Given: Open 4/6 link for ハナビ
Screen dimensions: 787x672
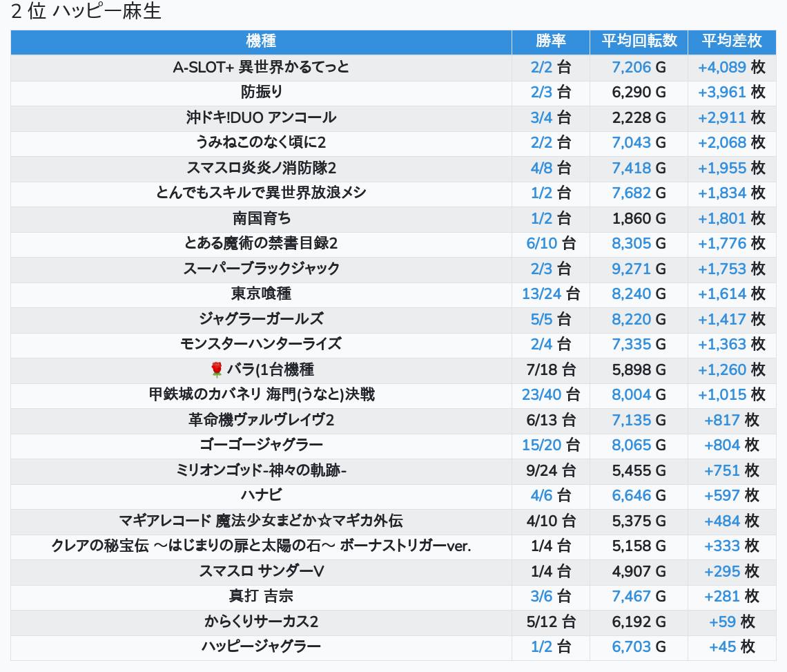Looking at the screenshot, I should click(x=541, y=496).
